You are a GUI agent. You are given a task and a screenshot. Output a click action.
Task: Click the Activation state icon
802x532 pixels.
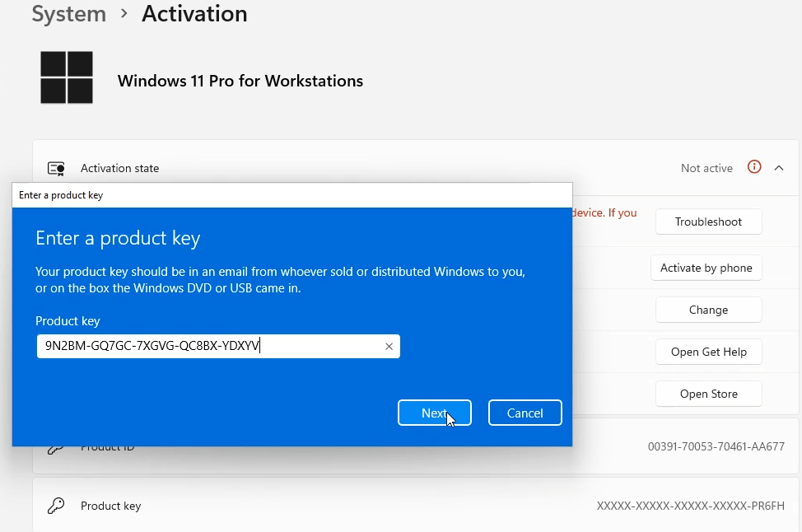tap(55, 167)
